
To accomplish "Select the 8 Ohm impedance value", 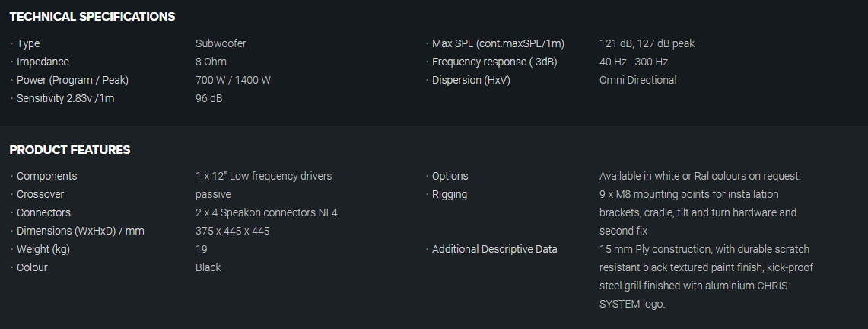I will pos(211,62).
